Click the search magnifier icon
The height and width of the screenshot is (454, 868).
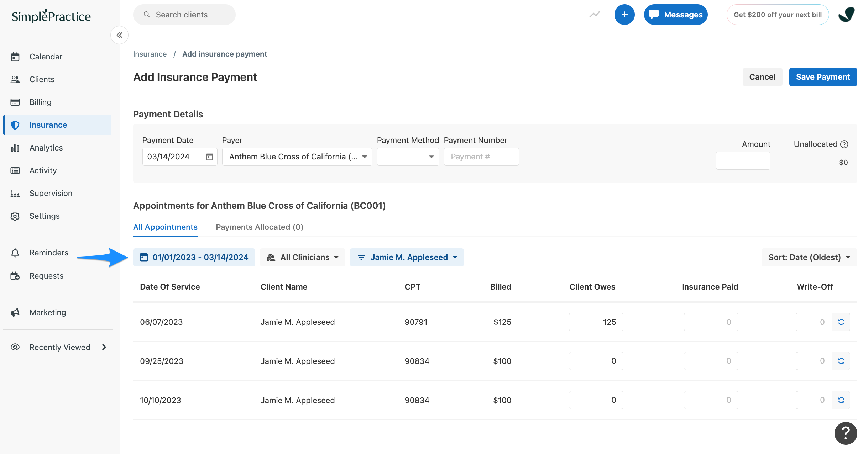147,15
